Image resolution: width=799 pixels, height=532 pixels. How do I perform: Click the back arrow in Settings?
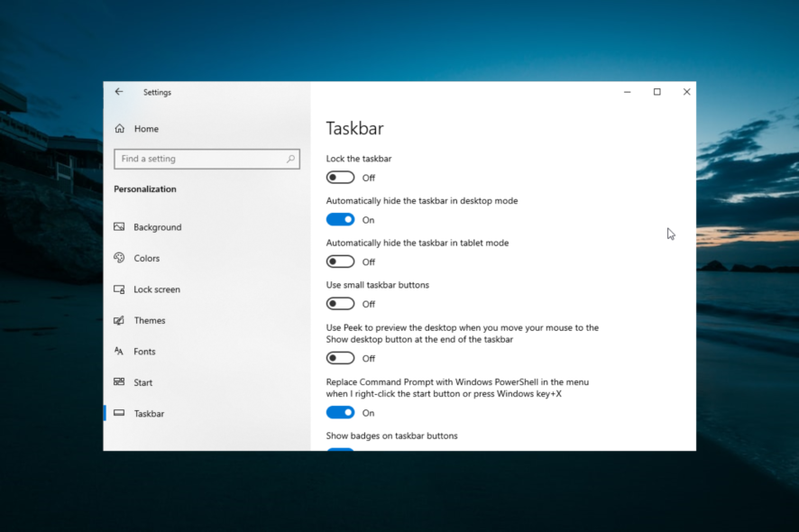point(119,92)
